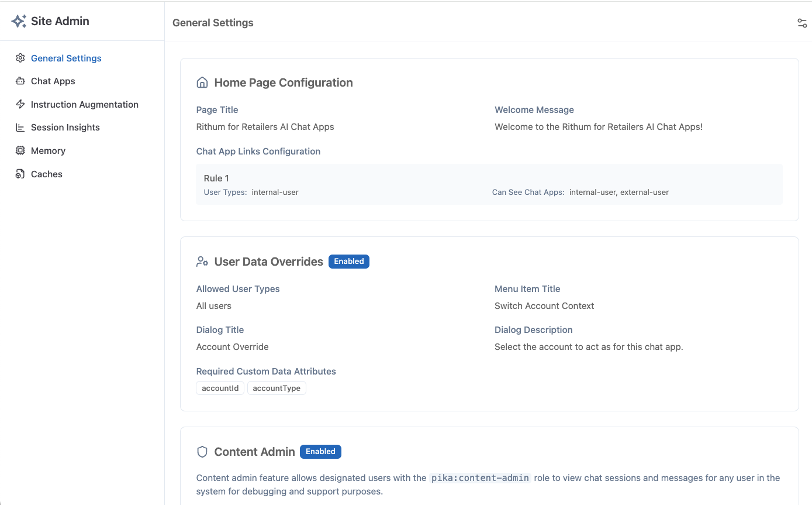Select the Rule 1 configuration row
This screenshot has height=505, width=812.
[489, 184]
